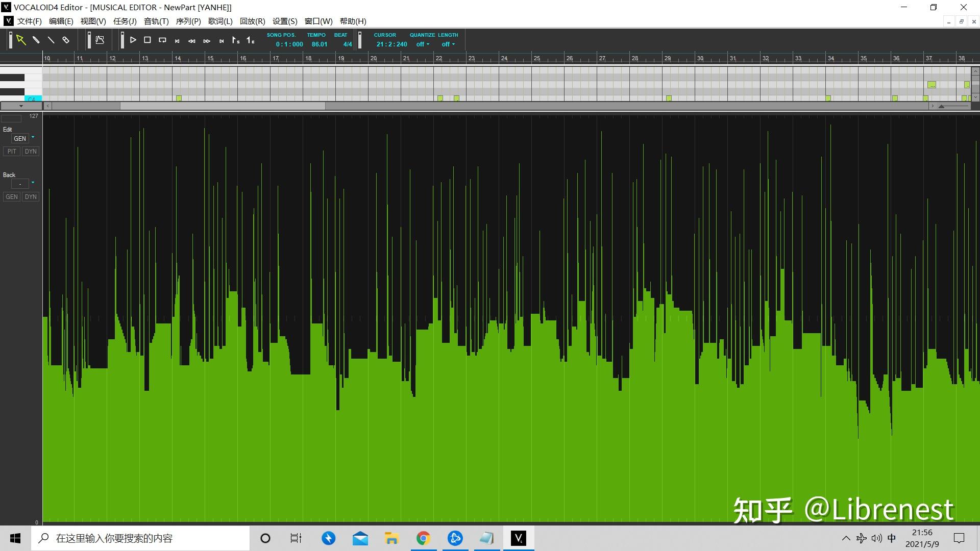Click the Play button
The image size is (980, 551).
(x=133, y=40)
